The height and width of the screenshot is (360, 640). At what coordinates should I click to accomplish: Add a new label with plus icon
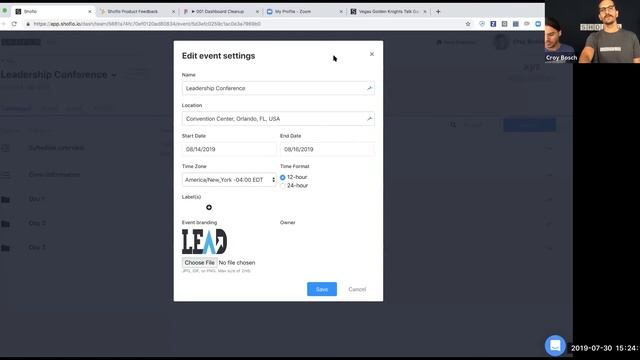209,207
